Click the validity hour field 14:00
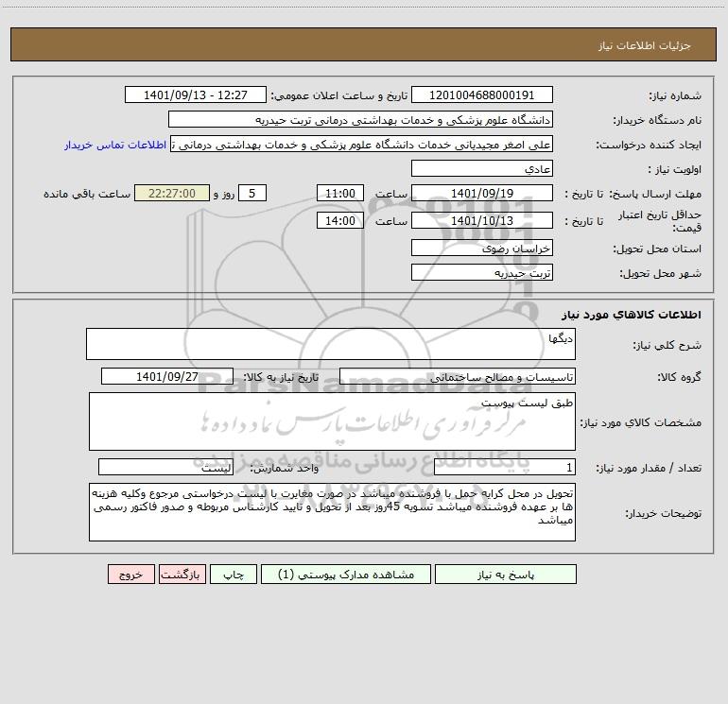The image size is (728, 704). (x=339, y=220)
